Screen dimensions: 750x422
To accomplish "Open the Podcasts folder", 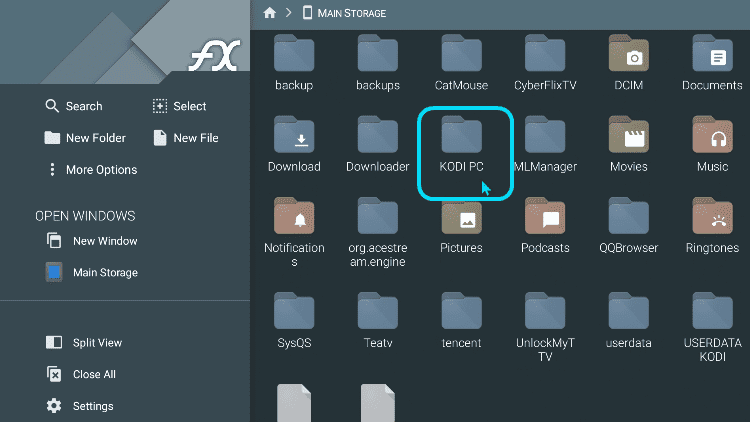I will 545,226.
